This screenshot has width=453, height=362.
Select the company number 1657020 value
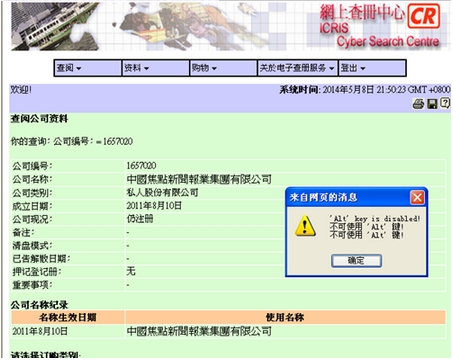(x=141, y=166)
